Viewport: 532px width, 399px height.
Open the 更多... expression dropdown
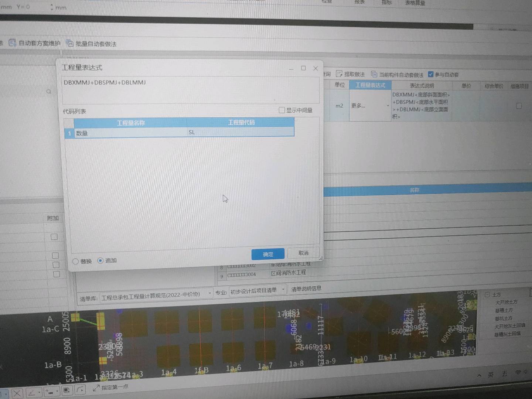pyautogui.click(x=388, y=106)
